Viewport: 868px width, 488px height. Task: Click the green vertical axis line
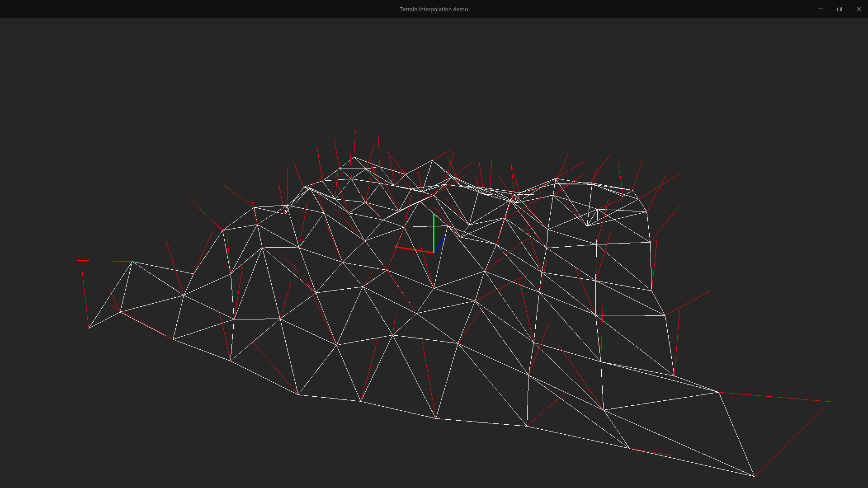click(434, 233)
